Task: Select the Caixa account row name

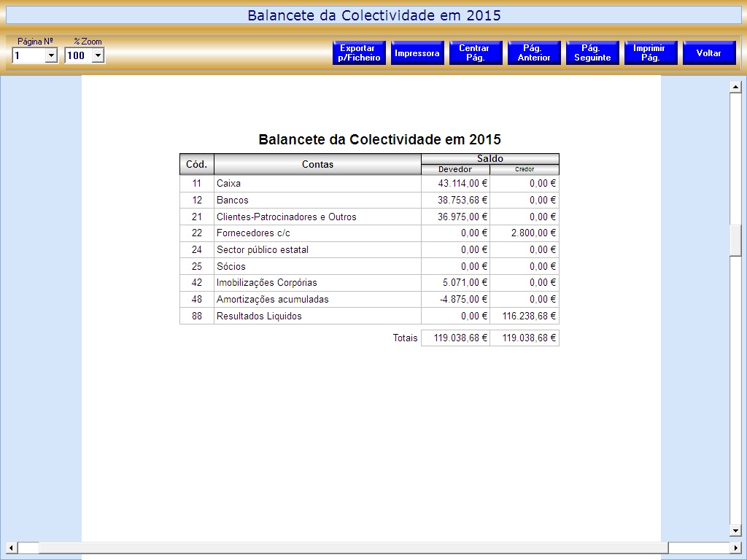Action: (228, 183)
